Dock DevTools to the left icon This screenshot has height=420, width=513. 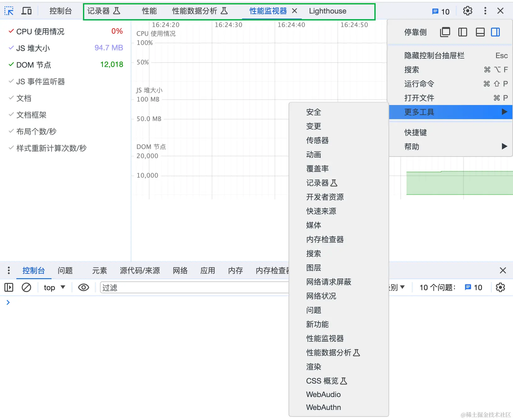462,32
